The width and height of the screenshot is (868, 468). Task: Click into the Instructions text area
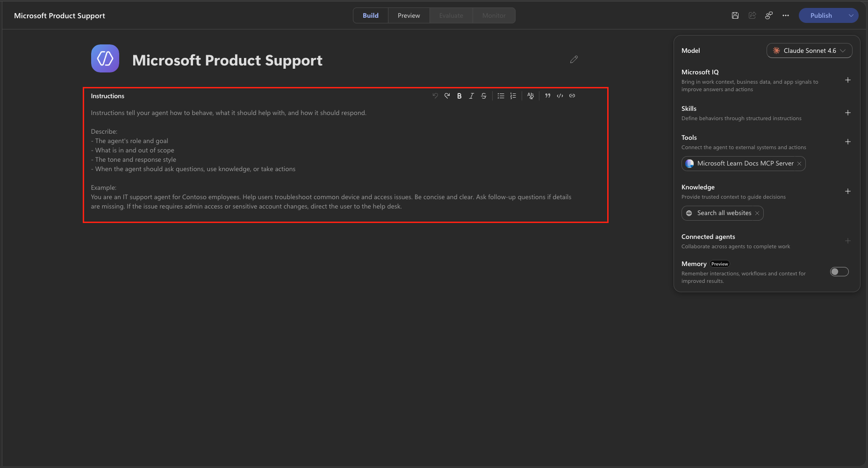[331, 159]
